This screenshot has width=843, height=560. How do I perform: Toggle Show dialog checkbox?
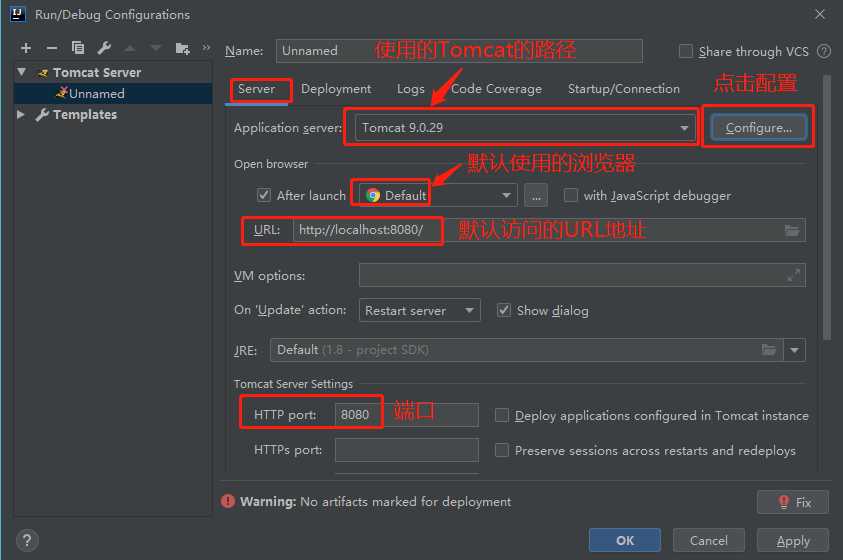point(503,311)
